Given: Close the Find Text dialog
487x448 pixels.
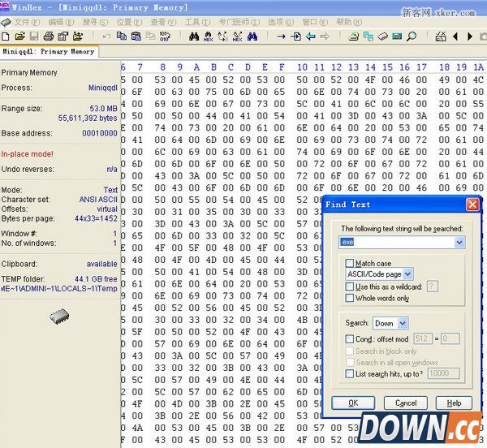Looking at the screenshot, I should (x=472, y=205).
